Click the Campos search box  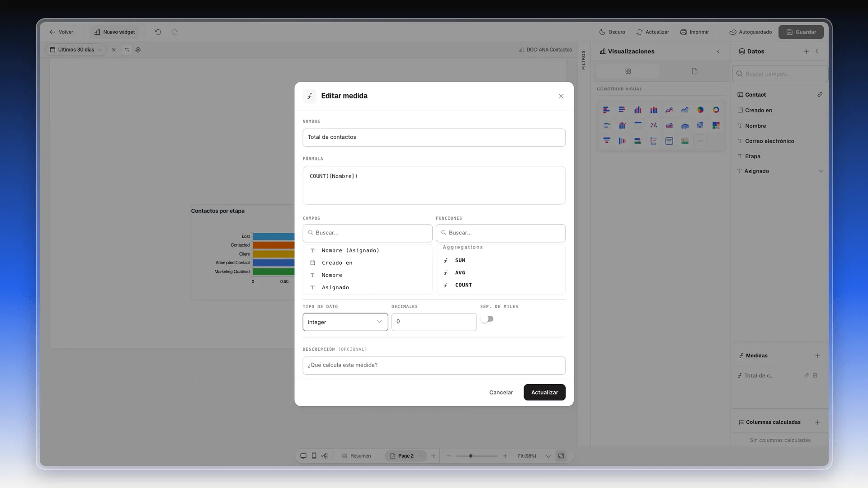click(x=367, y=233)
